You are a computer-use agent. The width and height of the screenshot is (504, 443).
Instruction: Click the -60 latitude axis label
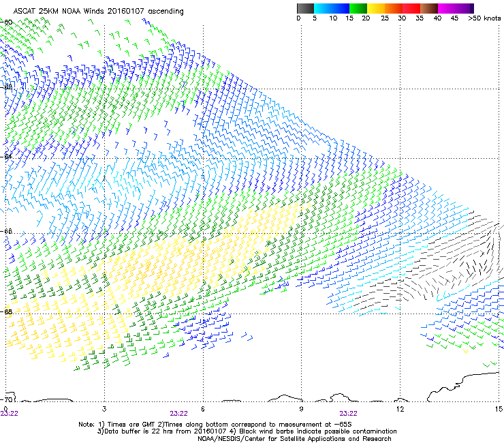coord(6,22)
